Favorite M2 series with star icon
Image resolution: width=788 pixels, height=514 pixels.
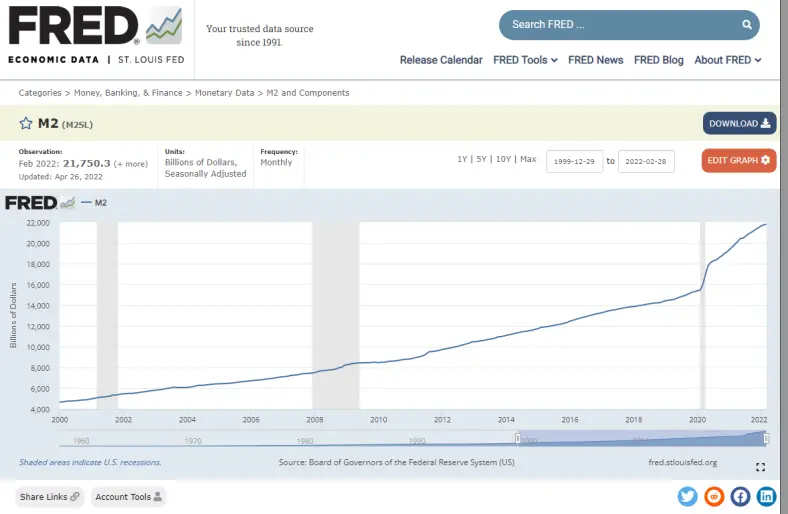(26, 124)
